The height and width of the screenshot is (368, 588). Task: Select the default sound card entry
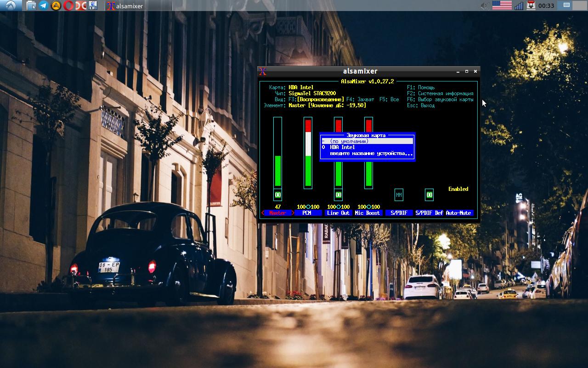click(367, 141)
